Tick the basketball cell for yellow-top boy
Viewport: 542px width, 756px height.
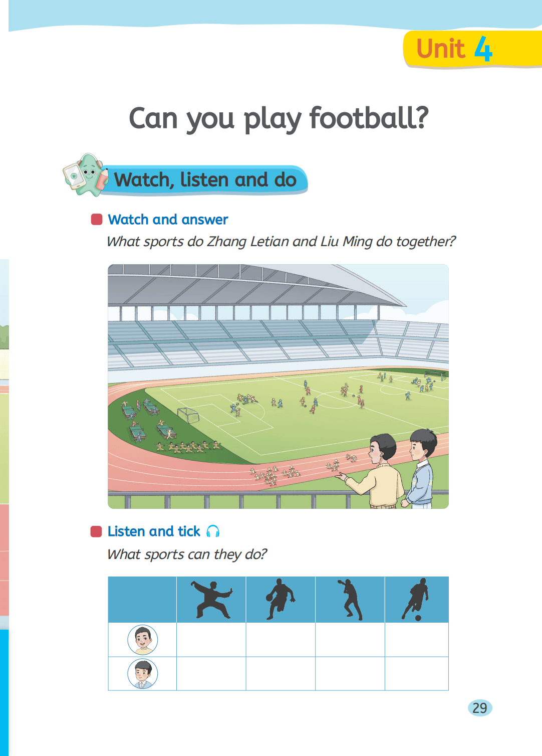pyautogui.click(x=281, y=640)
